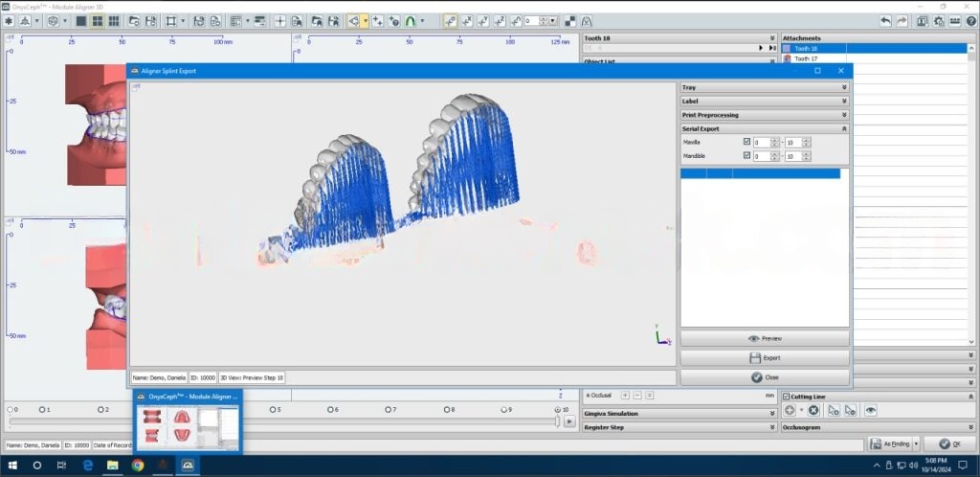Click the Preview button
Screen dimensions: 980x477
point(764,339)
